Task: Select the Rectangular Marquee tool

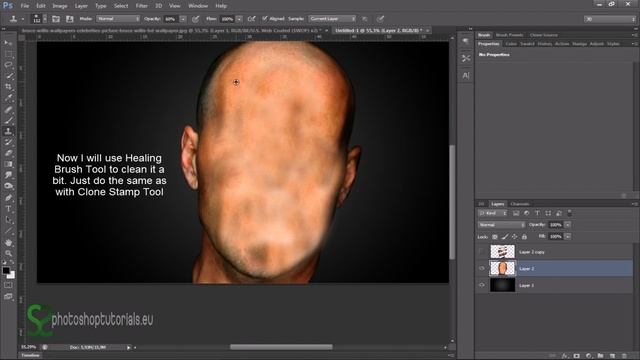Action: [8, 54]
